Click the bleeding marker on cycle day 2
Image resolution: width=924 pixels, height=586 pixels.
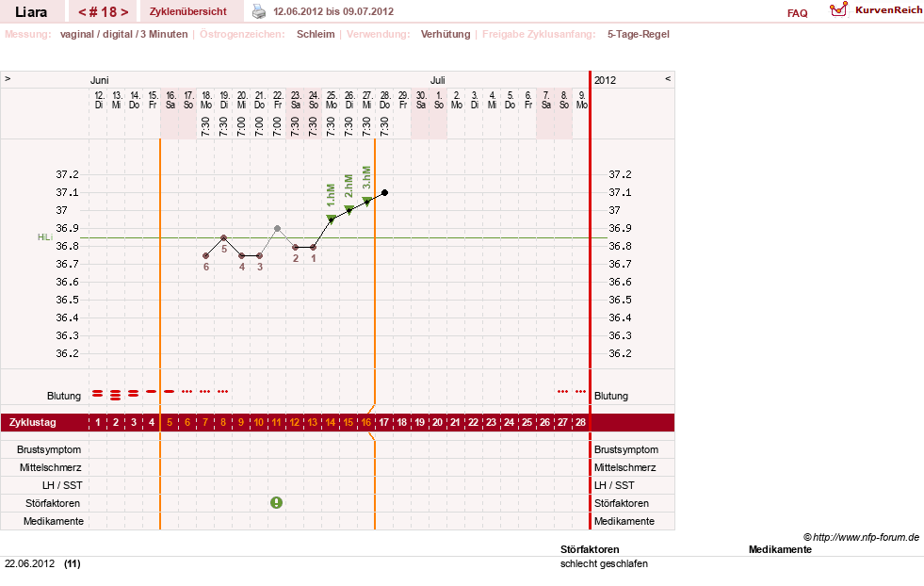click(116, 395)
